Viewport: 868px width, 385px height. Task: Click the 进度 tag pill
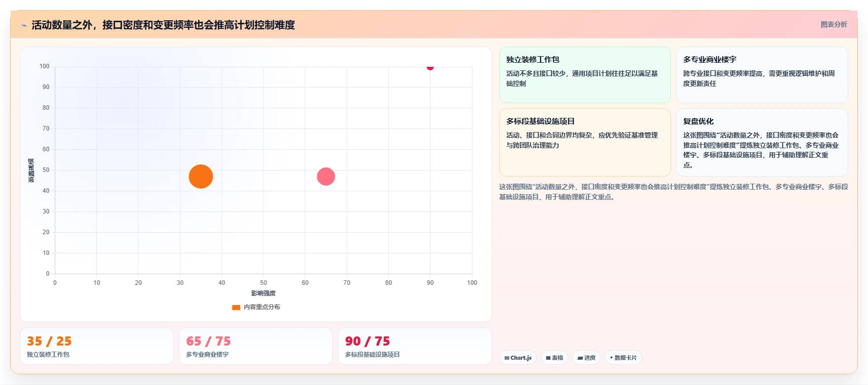tap(586, 358)
